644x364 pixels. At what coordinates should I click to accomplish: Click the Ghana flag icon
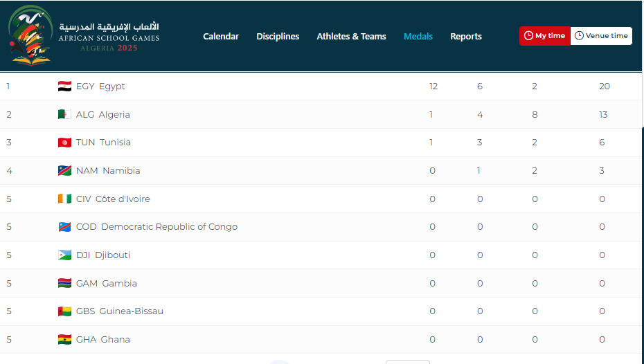(x=64, y=340)
